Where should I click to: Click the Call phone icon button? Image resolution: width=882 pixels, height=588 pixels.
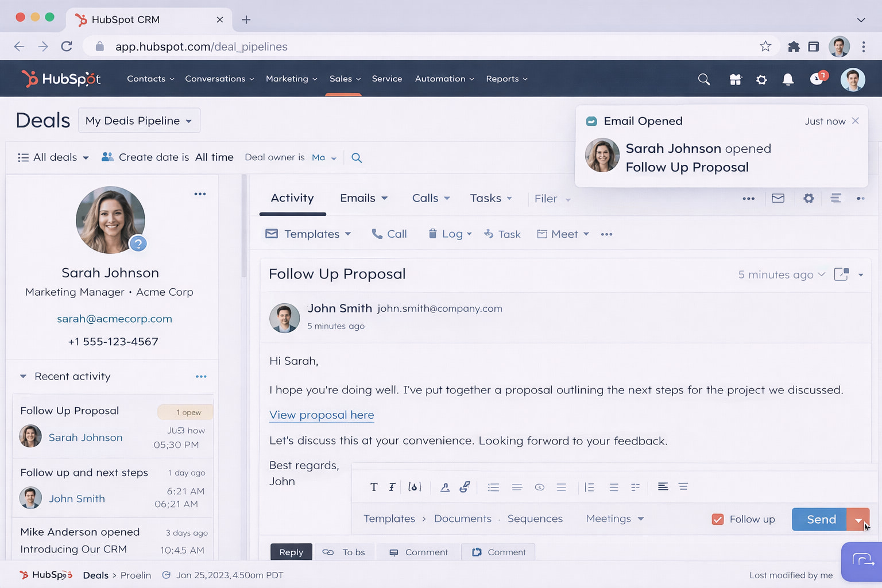389,234
